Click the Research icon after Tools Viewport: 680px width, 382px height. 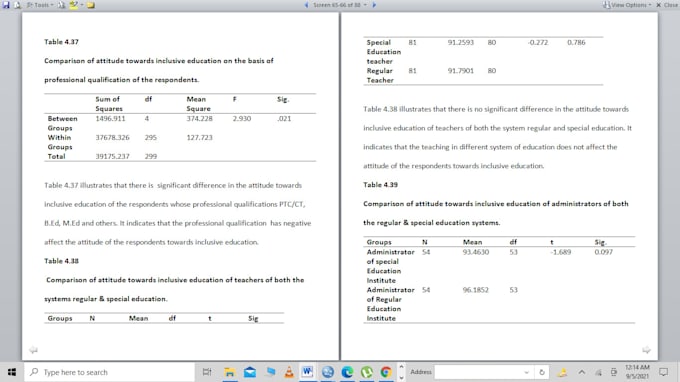(x=61, y=5)
